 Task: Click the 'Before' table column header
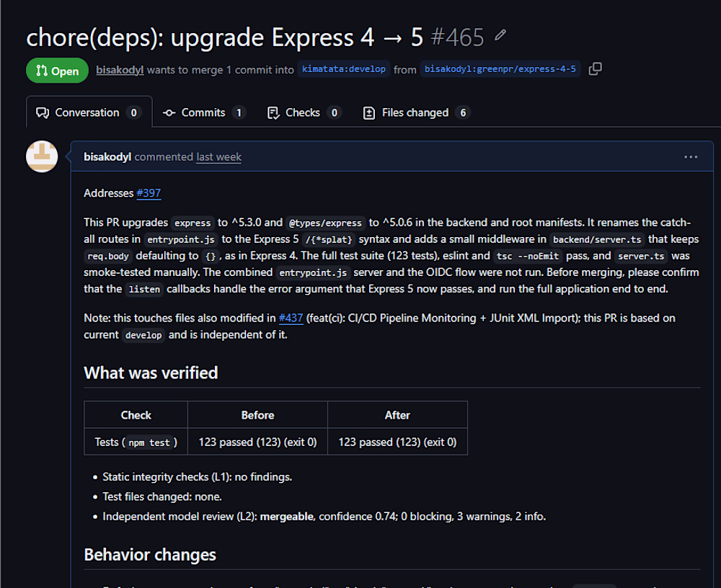point(258,415)
